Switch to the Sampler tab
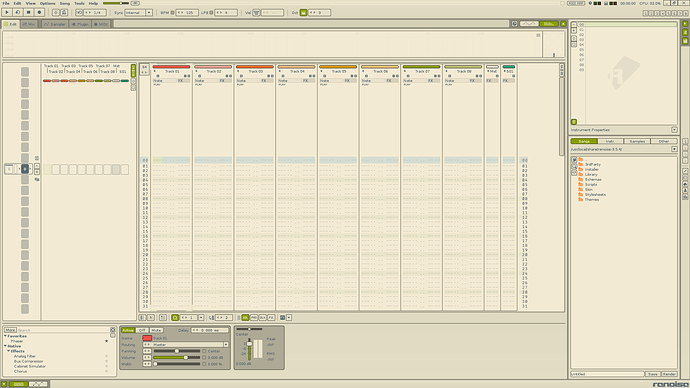690x388 pixels. click(55, 24)
